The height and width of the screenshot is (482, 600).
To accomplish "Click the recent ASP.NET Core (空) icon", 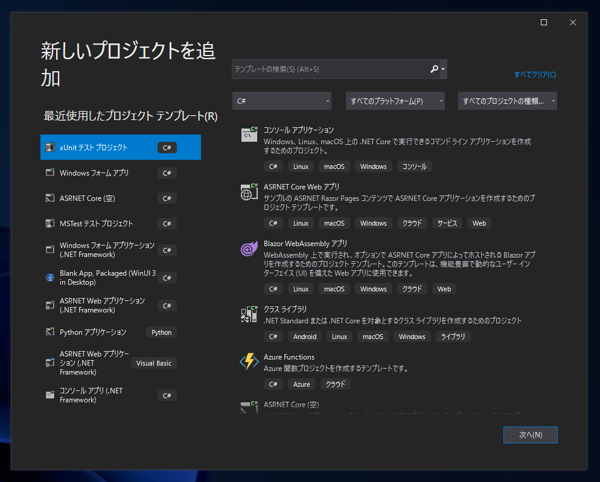I will [x=50, y=198].
